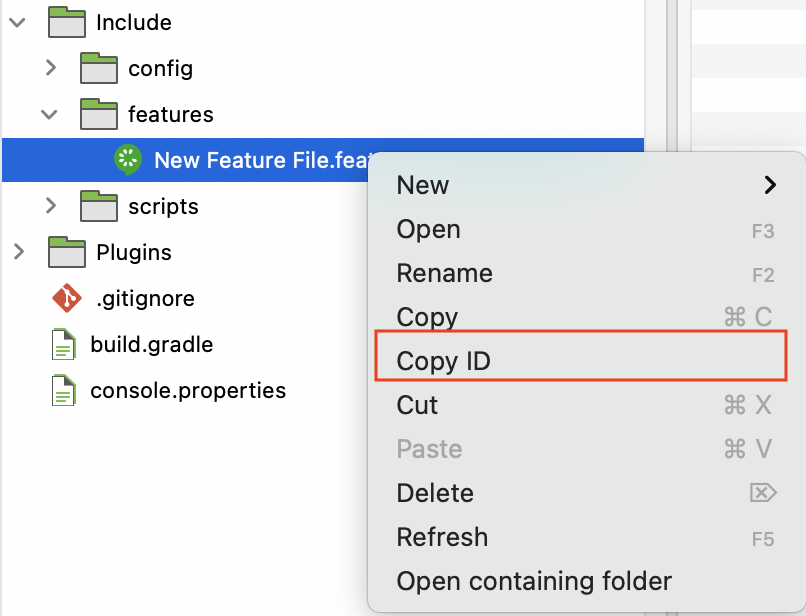
Task: Click the git icon beside .gitignore
Action: pos(66,298)
